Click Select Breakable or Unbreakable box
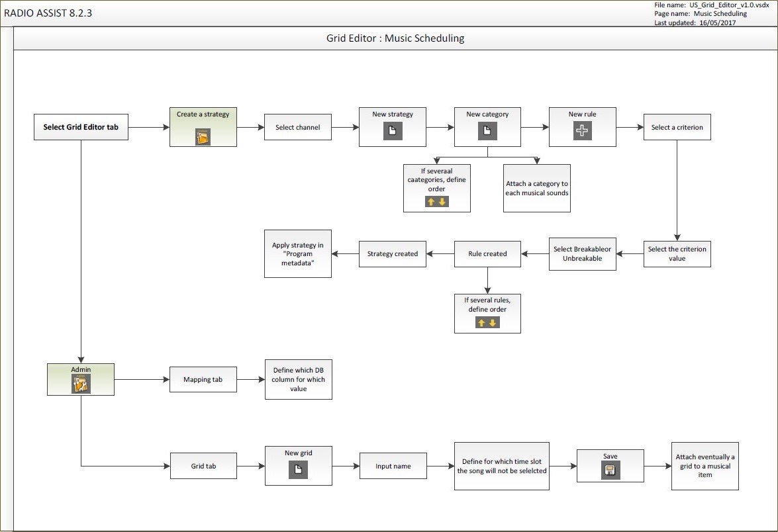The width and height of the screenshot is (778, 532). coord(582,254)
